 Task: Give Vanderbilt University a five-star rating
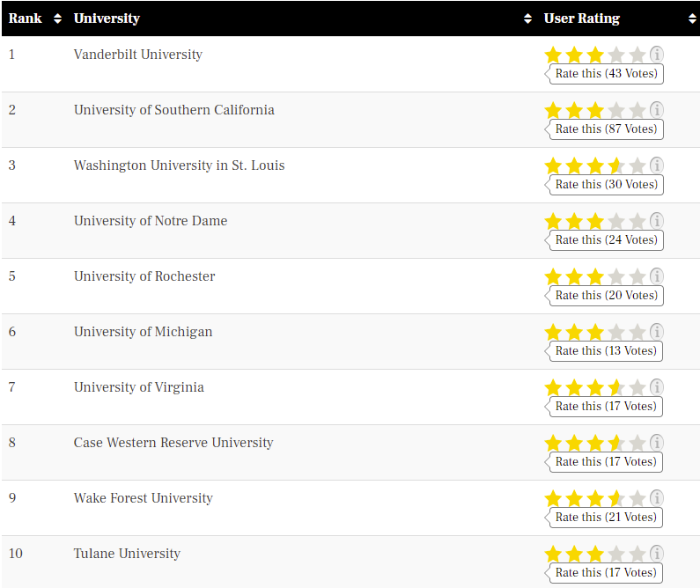click(x=637, y=55)
